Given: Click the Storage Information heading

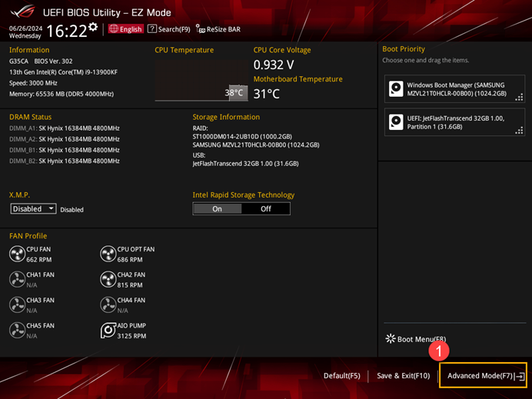Looking at the screenshot, I should 226,117.
